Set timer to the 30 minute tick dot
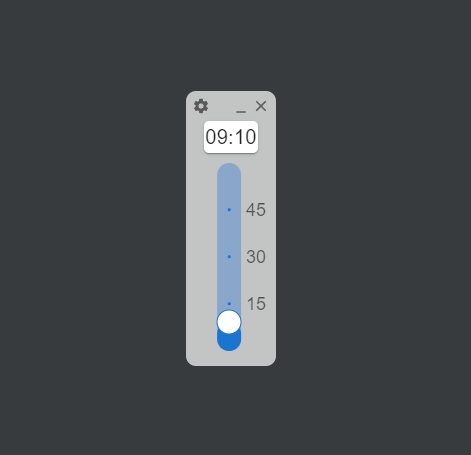Image resolution: width=471 pixels, height=455 pixels. point(229,257)
